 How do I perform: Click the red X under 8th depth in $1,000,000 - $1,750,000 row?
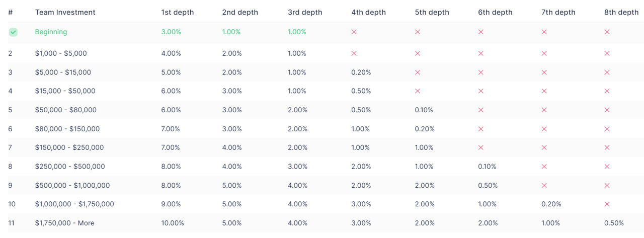point(607,204)
